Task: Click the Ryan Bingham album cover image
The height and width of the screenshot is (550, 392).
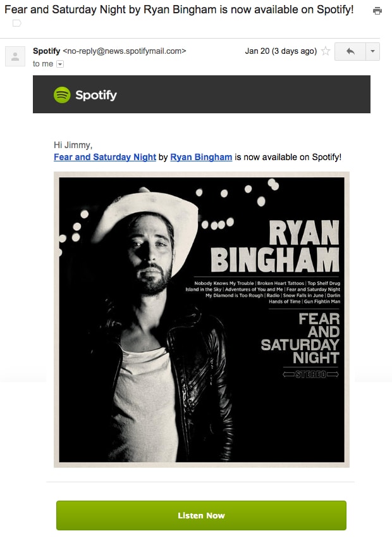Action: pyautogui.click(x=202, y=320)
